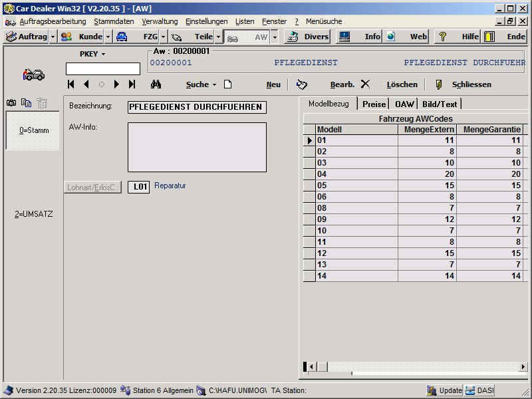Image resolution: width=532 pixels, height=399 pixels.
Task: Open the Web toolbar button
Action: (x=407, y=37)
